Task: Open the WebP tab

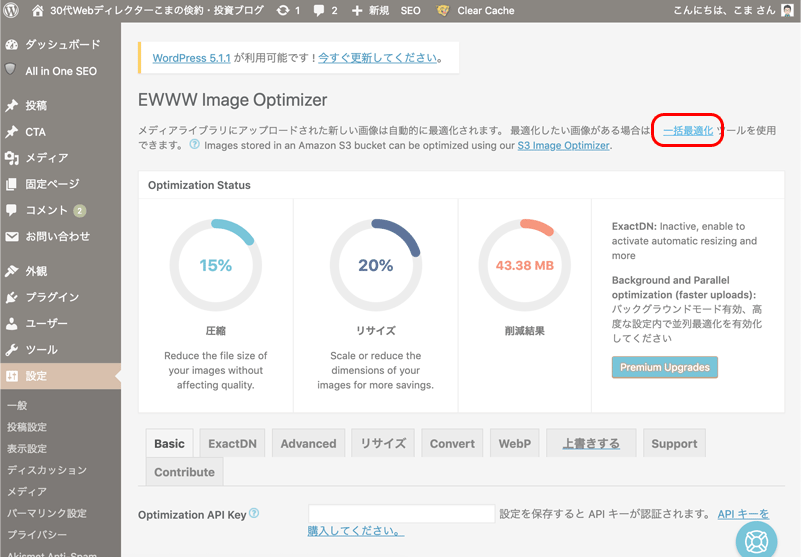Action: click(514, 443)
